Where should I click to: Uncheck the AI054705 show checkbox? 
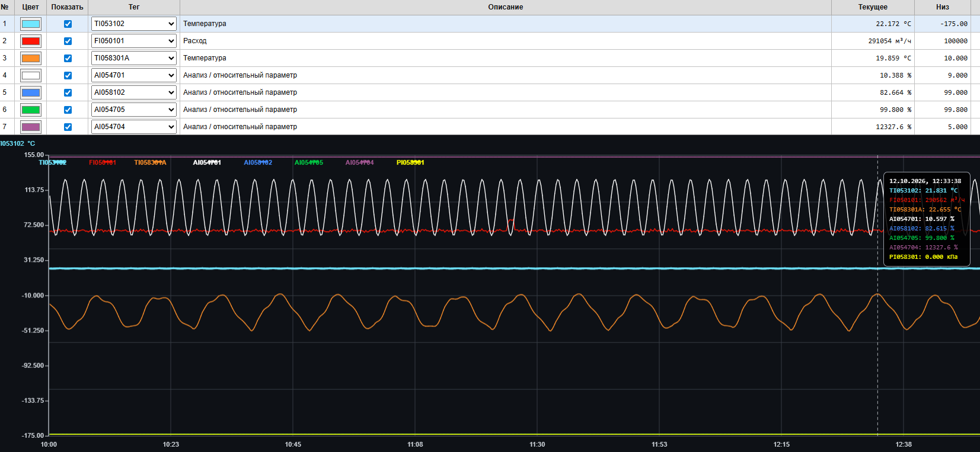(x=68, y=110)
